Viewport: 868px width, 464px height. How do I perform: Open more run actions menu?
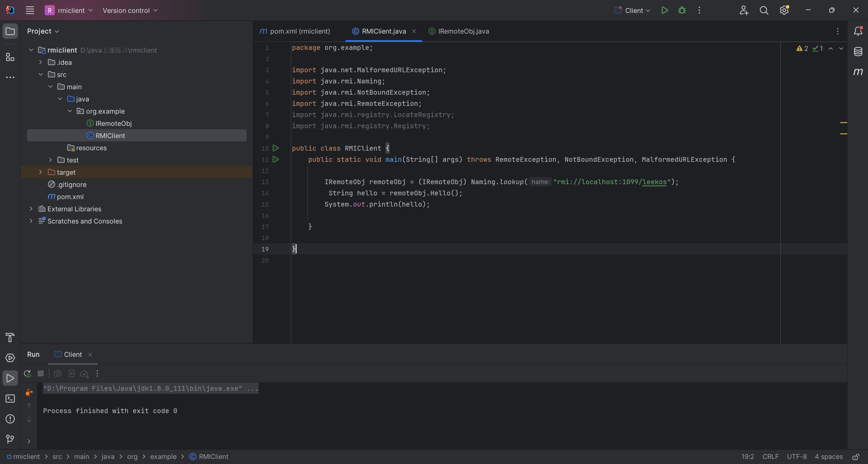pos(699,10)
